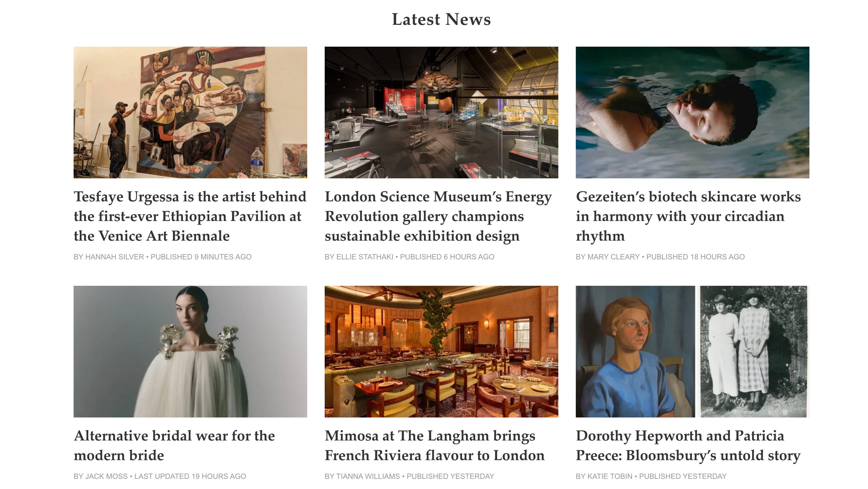Screen dimensions: 868x489
Task: Open the Tesfaye Urgessa Ethiopian Pavilion headline
Action: (190, 216)
